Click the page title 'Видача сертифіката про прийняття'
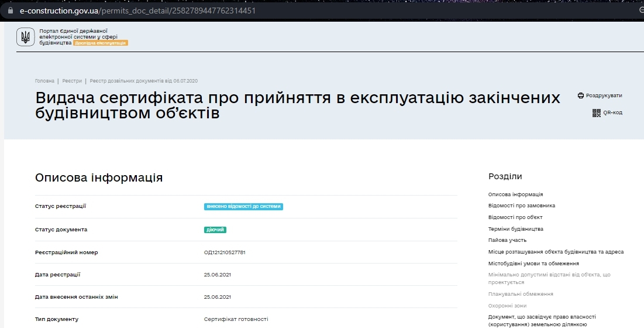This screenshot has height=328, width=644. coord(298,105)
